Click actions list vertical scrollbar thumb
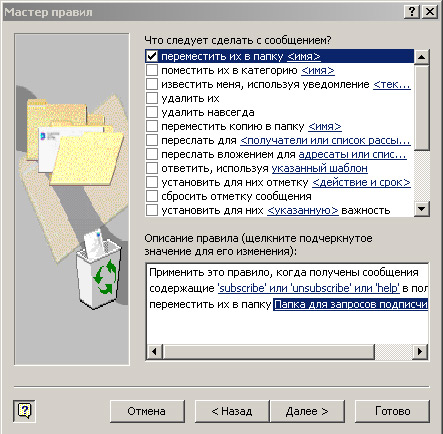 click(x=422, y=108)
